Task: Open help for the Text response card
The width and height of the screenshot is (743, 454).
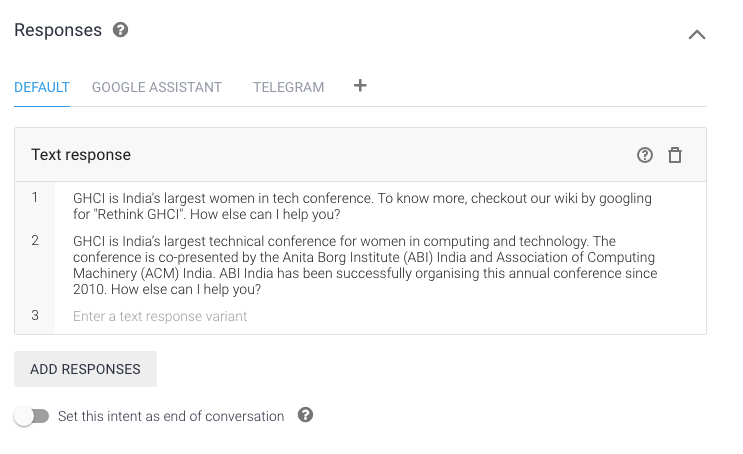Action: pyautogui.click(x=645, y=155)
